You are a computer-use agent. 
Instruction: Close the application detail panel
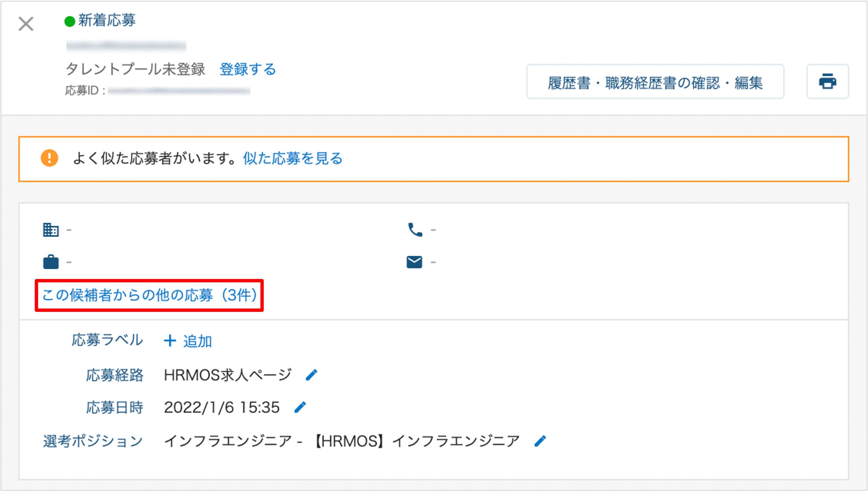click(26, 24)
